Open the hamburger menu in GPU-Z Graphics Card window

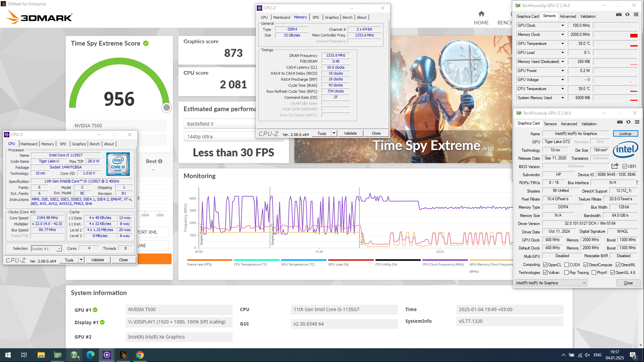click(x=637, y=122)
